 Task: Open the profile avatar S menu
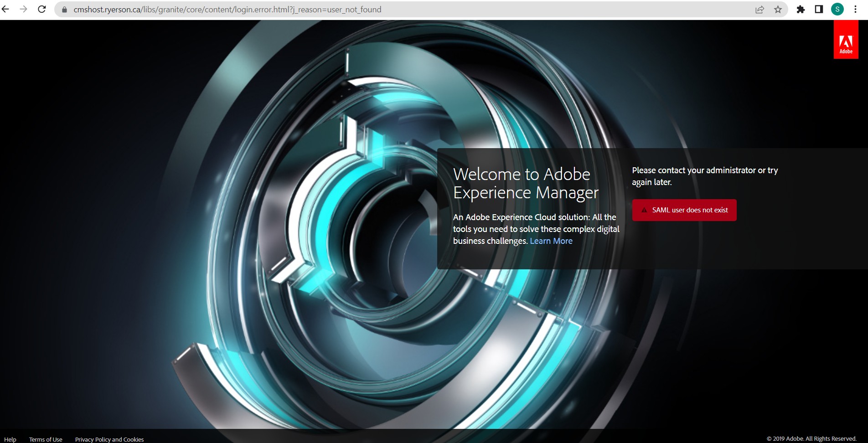click(837, 9)
